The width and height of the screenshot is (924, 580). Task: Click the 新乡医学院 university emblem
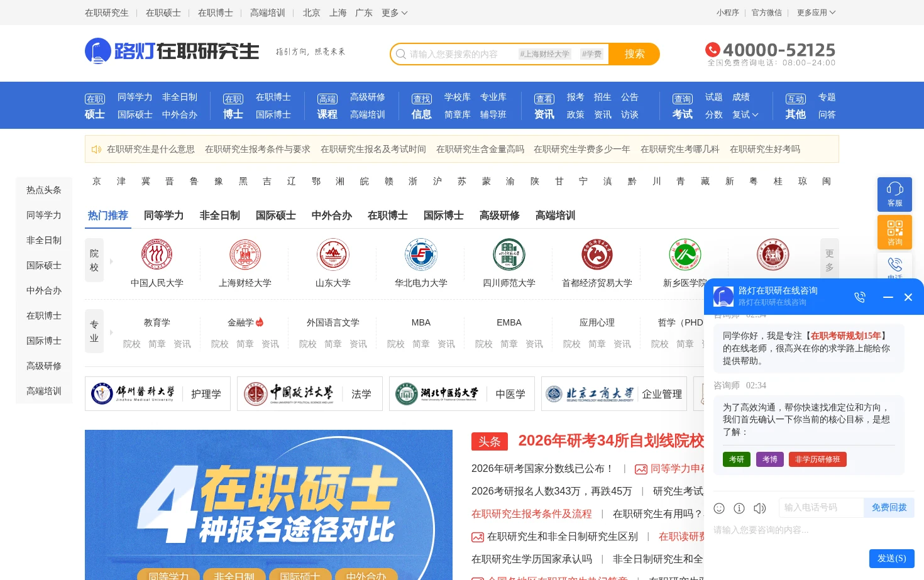pyautogui.click(x=685, y=254)
